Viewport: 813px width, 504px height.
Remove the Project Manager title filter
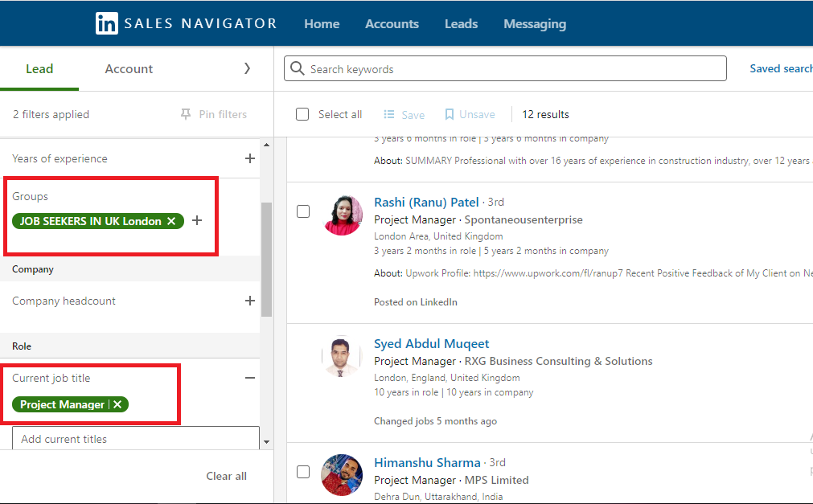tap(117, 404)
